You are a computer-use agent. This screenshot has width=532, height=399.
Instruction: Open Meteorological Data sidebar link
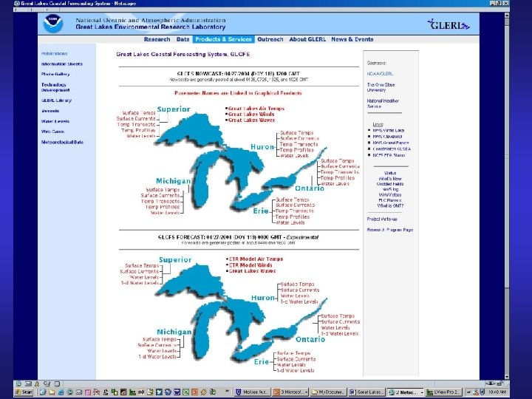point(62,142)
